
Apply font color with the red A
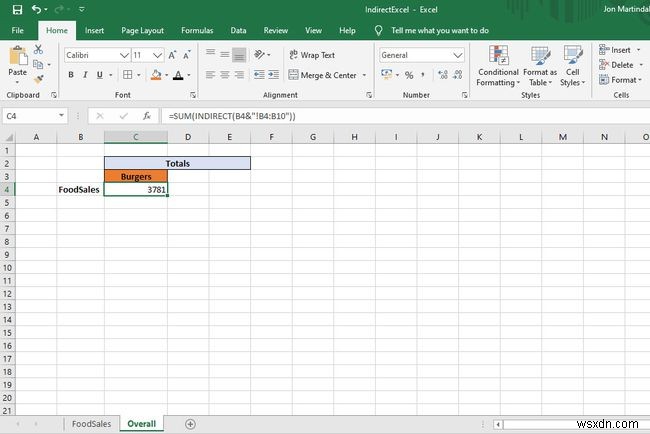[178, 75]
